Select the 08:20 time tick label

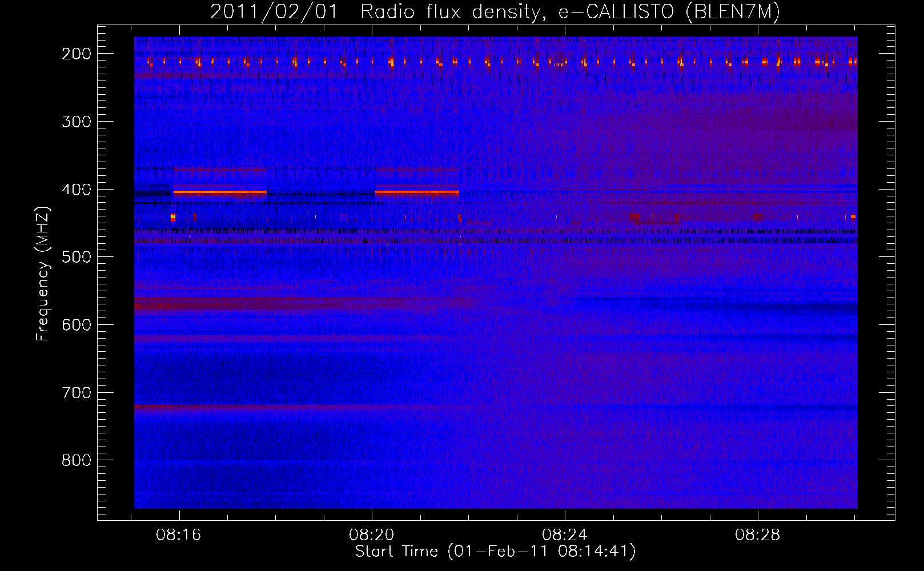tap(372, 536)
